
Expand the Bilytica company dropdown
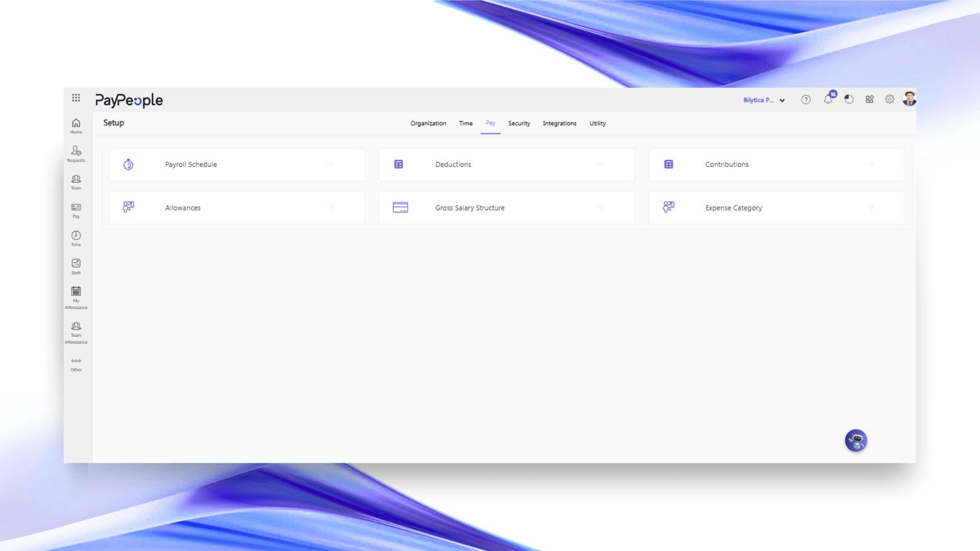click(x=764, y=100)
